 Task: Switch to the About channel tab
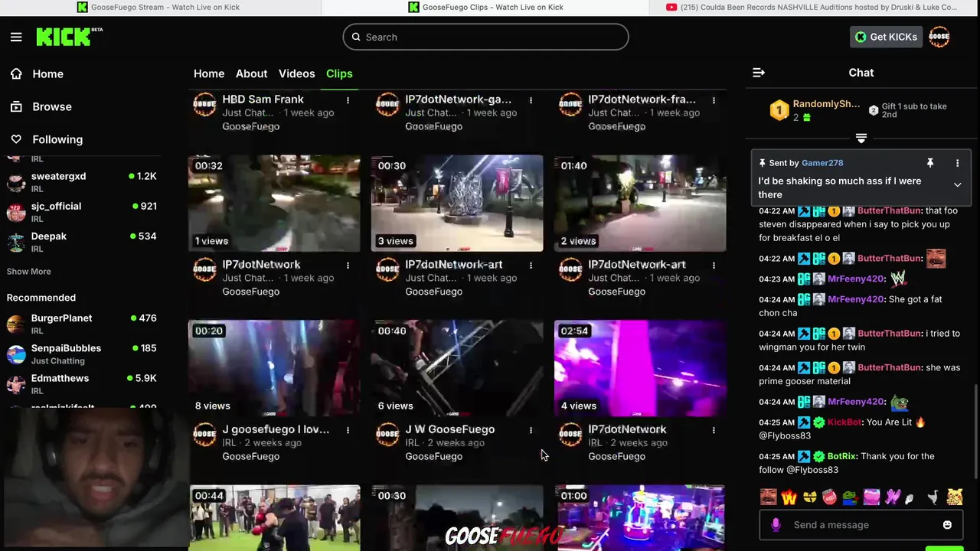251,73
